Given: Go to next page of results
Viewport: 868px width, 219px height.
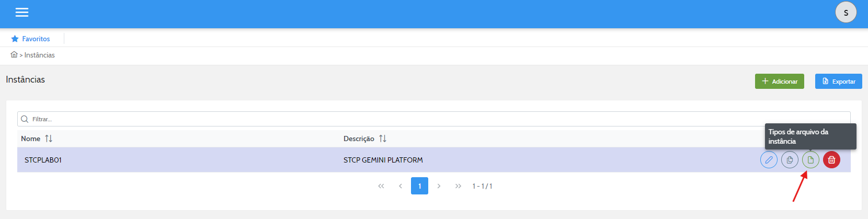Looking at the screenshot, I should [x=439, y=186].
